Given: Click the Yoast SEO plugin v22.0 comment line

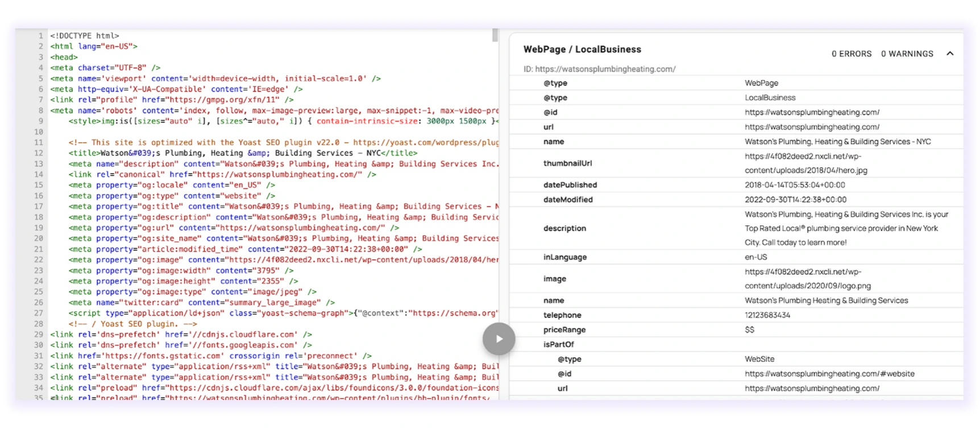Looking at the screenshot, I should tap(284, 142).
